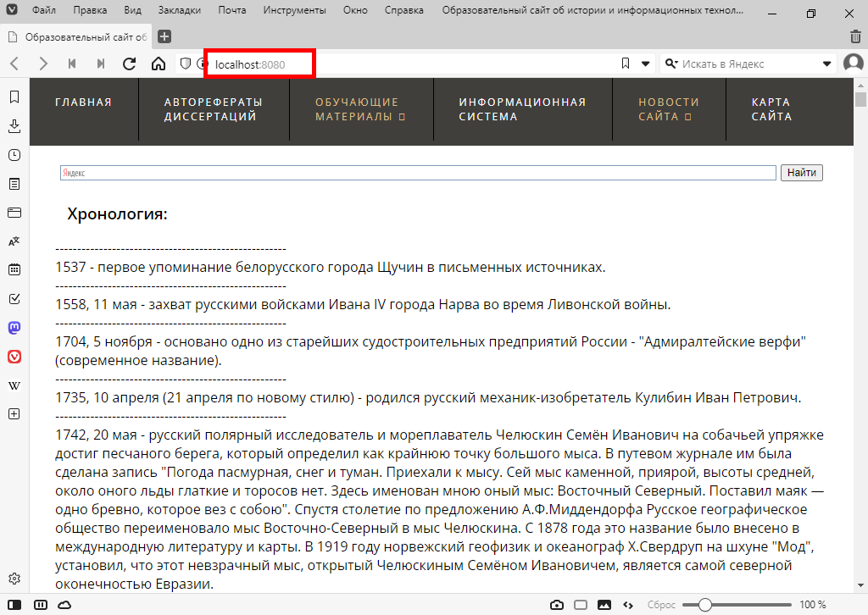
Task: Open the Mastodon web panel
Action: pyautogui.click(x=14, y=328)
